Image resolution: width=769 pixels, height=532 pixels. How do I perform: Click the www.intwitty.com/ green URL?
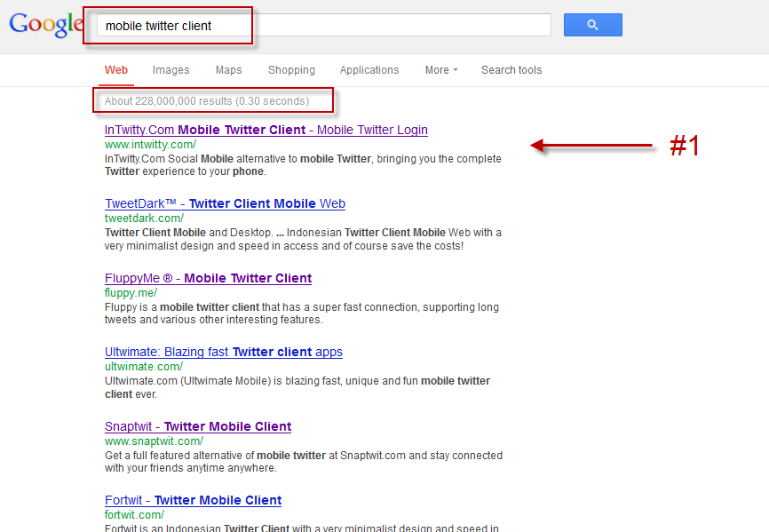point(150,145)
